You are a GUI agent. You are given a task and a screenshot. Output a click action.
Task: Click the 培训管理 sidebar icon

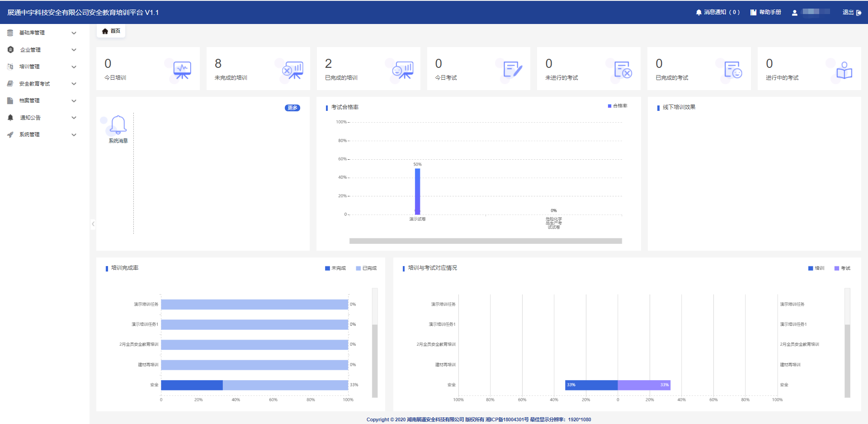(10, 67)
